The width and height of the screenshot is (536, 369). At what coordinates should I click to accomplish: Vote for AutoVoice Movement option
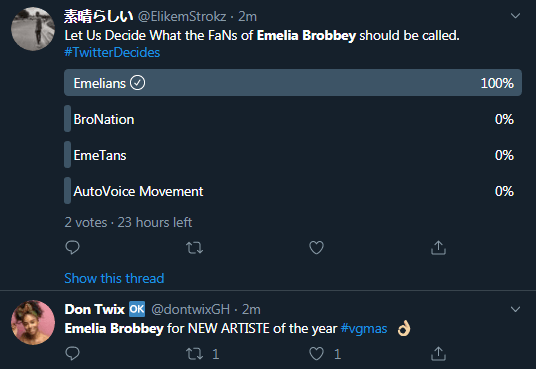pyautogui.click(x=293, y=191)
